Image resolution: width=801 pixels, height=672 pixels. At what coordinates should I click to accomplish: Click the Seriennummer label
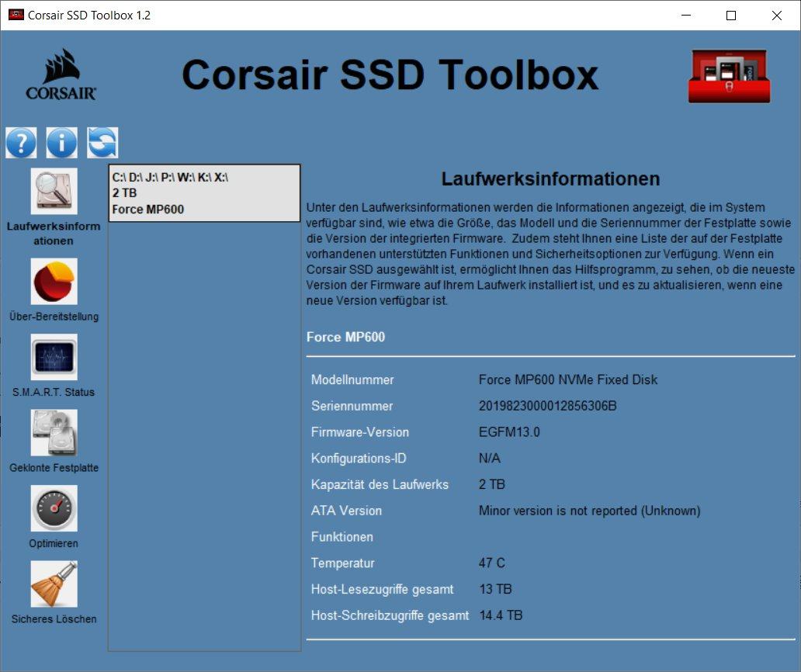point(352,406)
